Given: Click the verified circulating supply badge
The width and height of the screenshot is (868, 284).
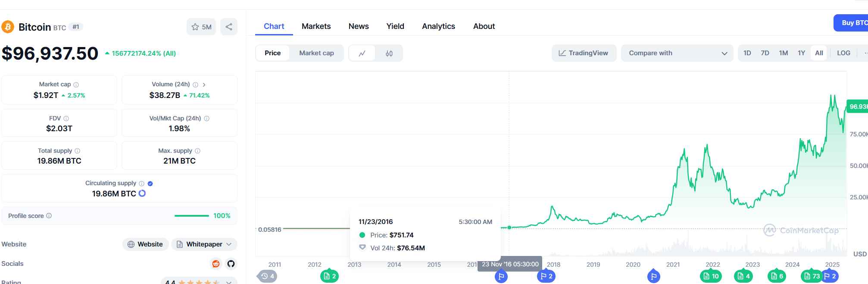Looking at the screenshot, I should click(150, 183).
